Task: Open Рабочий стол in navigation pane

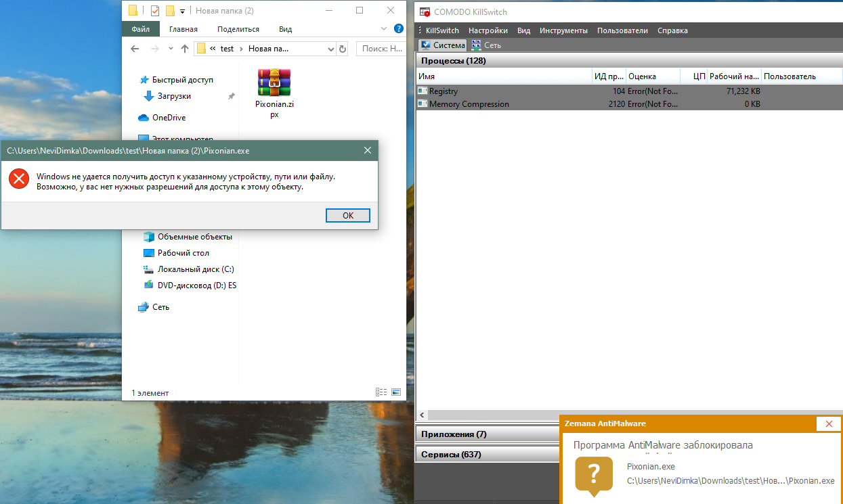Action: (x=176, y=253)
